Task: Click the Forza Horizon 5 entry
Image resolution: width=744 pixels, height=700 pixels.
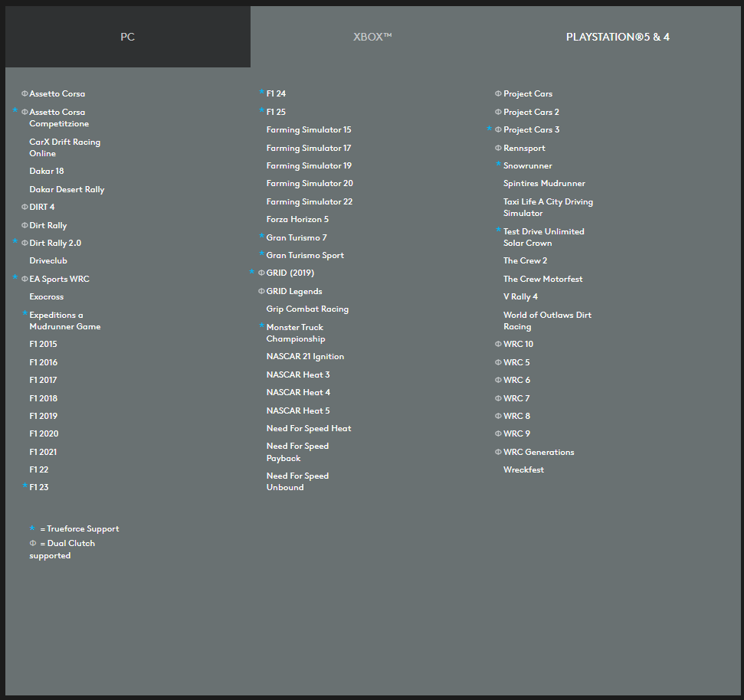Action: tap(297, 219)
